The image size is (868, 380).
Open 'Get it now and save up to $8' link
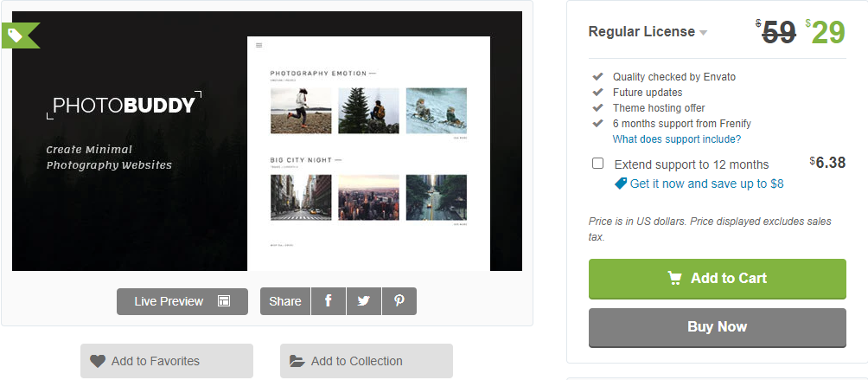706,184
